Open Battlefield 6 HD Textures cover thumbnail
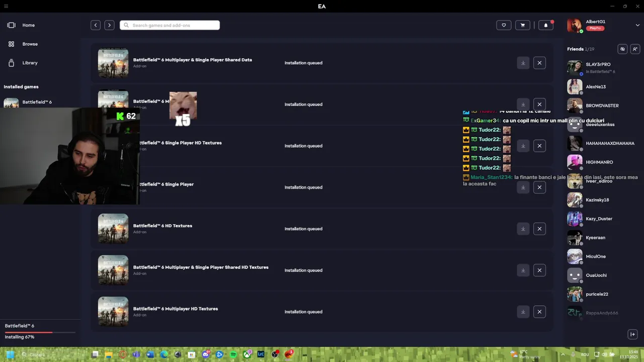This screenshot has height=362, width=644. (x=113, y=229)
